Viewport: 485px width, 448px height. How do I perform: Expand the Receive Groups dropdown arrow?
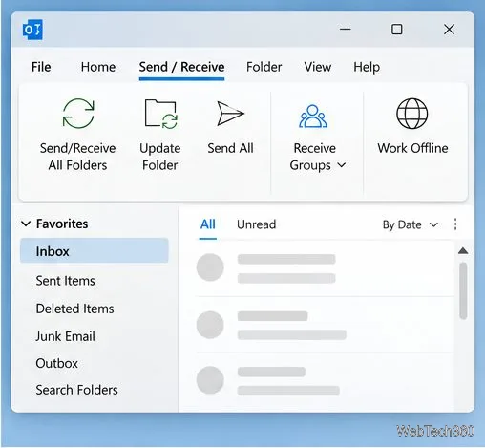pyautogui.click(x=342, y=165)
